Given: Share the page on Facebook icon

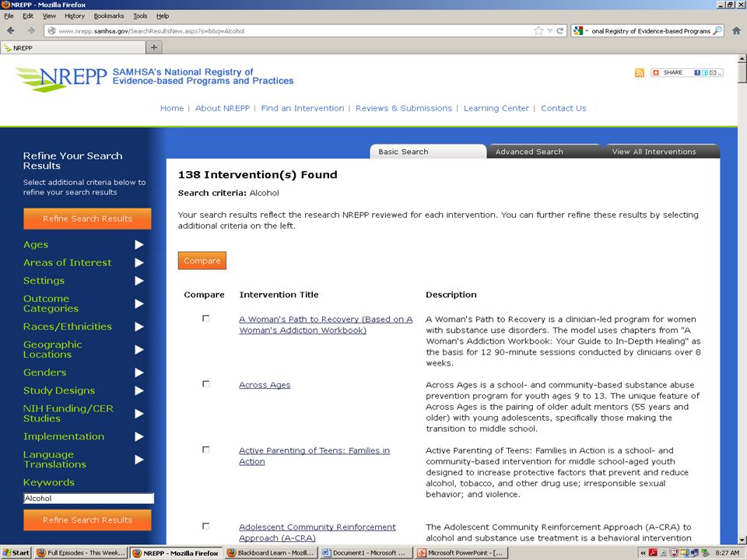Looking at the screenshot, I should click(x=697, y=72).
